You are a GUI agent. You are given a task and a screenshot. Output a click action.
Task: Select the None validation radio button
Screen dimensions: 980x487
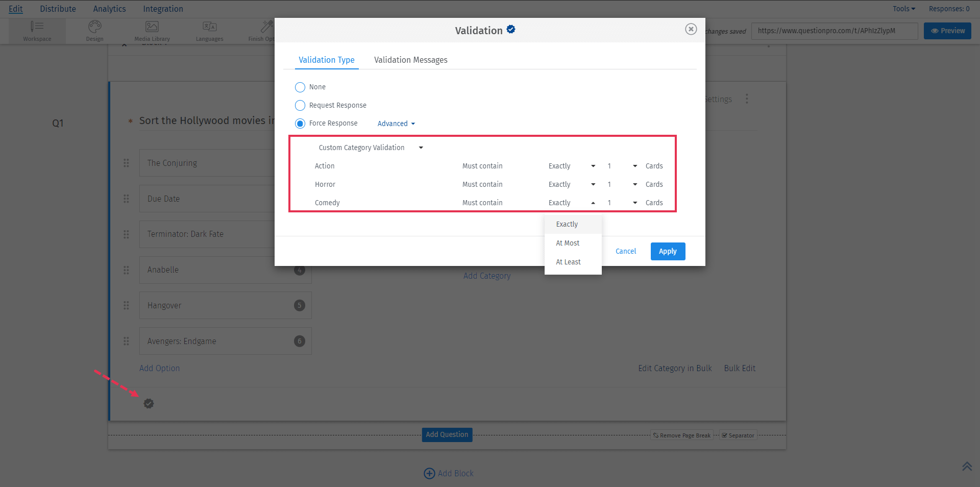click(x=300, y=87)
